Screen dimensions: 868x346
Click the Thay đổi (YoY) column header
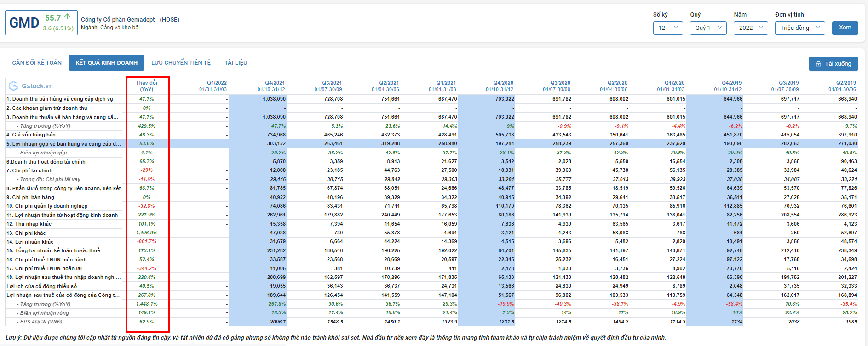[147, 86]
